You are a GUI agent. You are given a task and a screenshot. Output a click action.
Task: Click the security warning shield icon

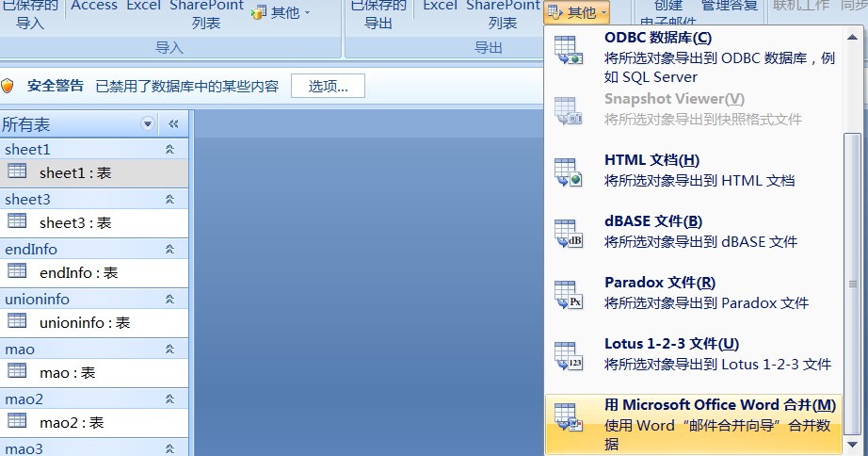pyautogui.click(x=8, y=86)
